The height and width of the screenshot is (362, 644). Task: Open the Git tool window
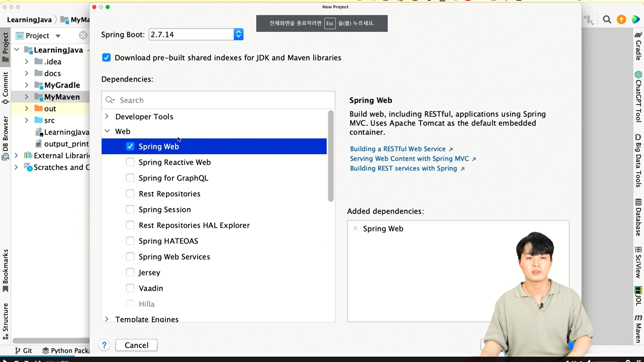coord(23,351)
